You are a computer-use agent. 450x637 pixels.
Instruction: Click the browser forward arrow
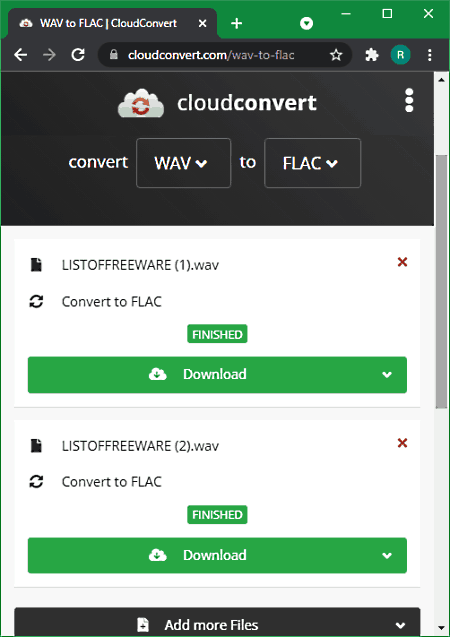point(49,55)
